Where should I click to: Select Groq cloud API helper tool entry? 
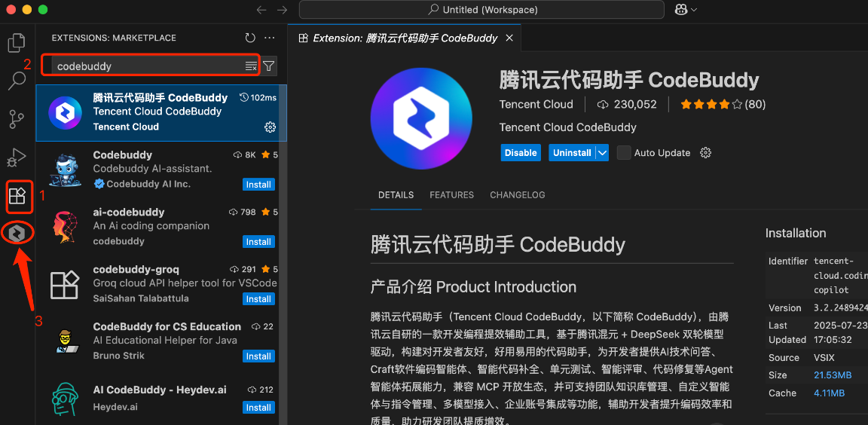[185, 283]
